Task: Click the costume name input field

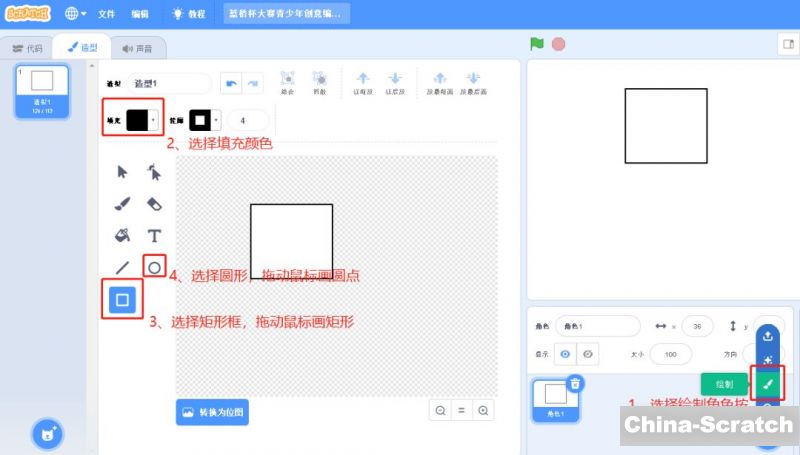Action: (170, 84)
